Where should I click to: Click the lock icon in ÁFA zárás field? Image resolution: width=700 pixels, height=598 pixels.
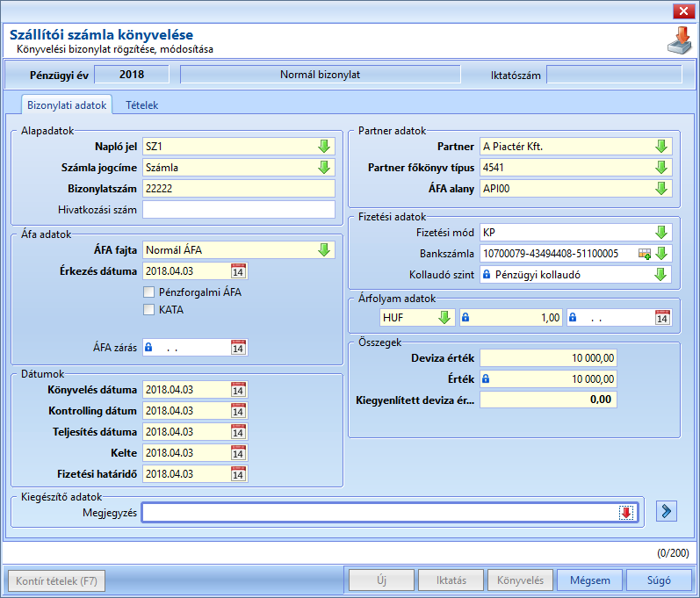pos(148,347)
